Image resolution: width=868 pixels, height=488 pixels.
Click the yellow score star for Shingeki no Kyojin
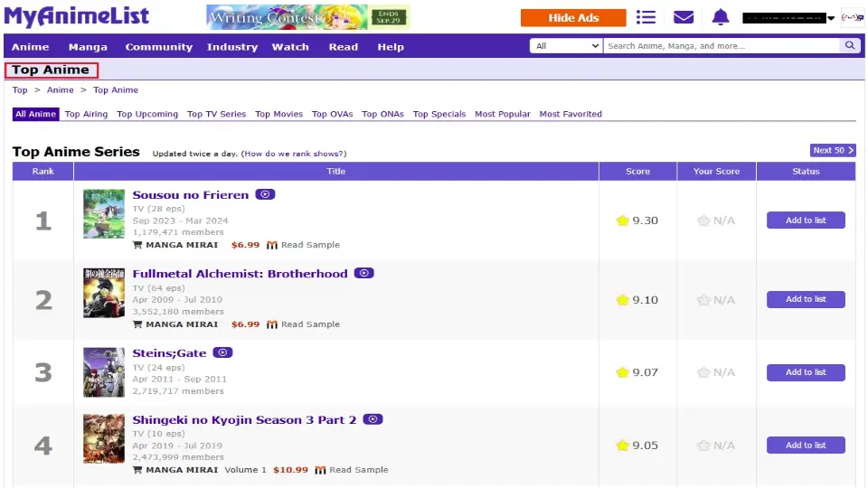(x=622, y=446)
